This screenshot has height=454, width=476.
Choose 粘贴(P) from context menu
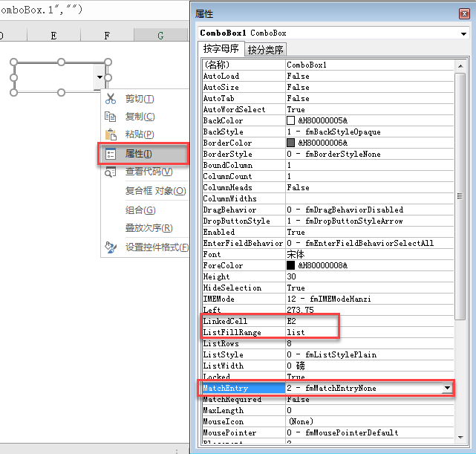point(140,134)
